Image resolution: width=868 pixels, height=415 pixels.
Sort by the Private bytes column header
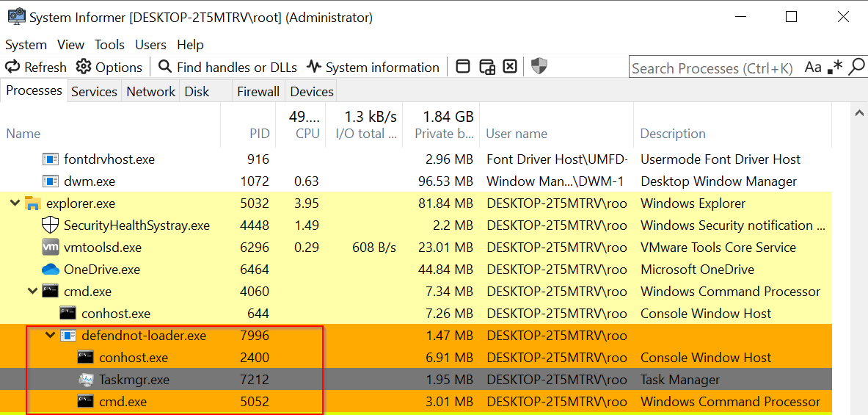coord(441,126)
